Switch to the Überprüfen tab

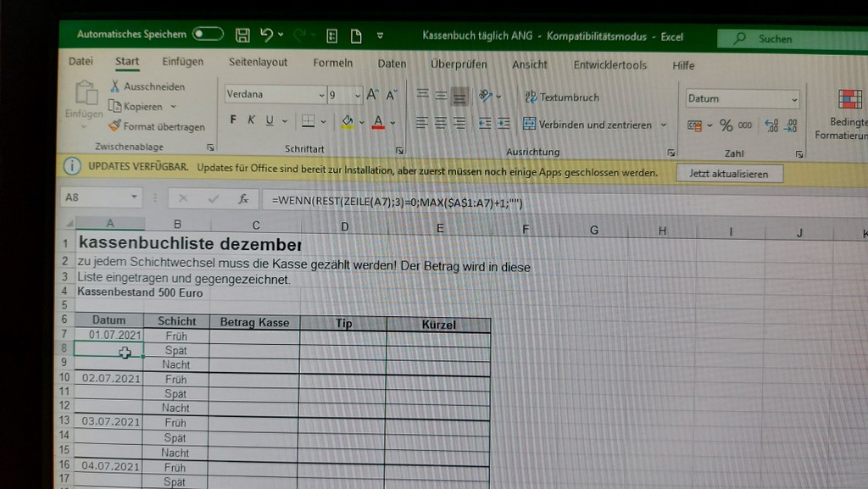(x=459, y=64)
